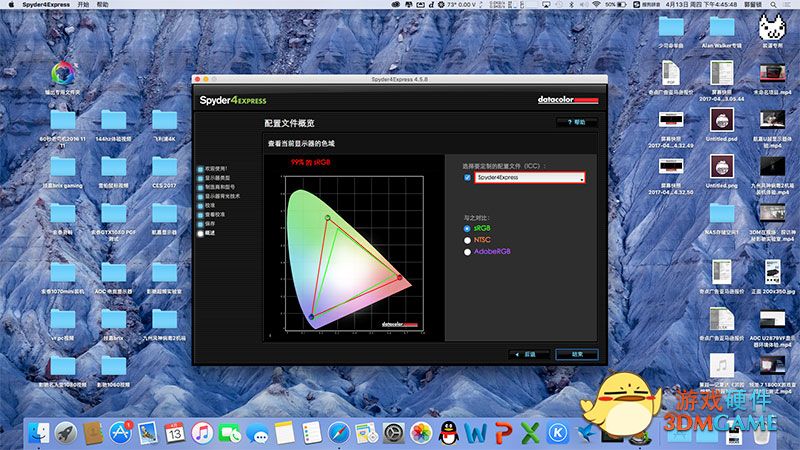The width and height of the screenshot is (800, 450).
Task: Open iTunes music icon in dock
Action: pyautogui.click(x=202, y=434)
